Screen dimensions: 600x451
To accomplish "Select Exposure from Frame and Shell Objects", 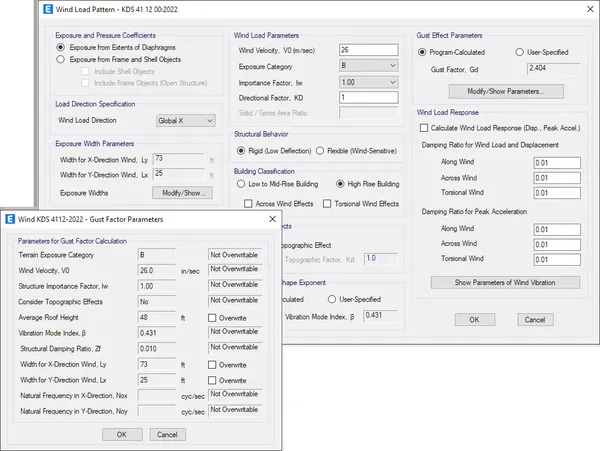I will pyautogui.click(x=60, y=59).
